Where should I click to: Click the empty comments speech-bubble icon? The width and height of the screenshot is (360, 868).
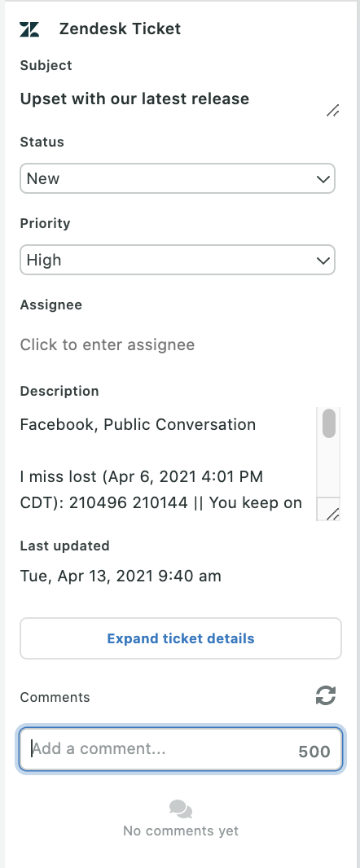(181, 809)
